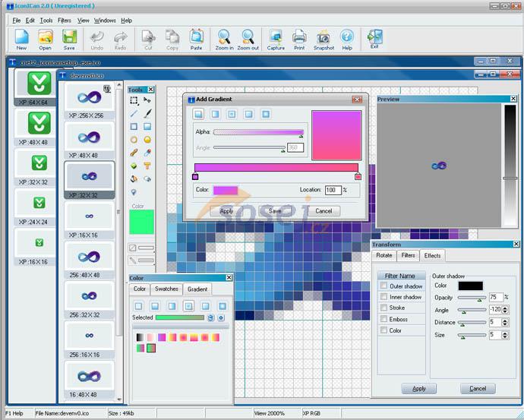Switch to the Rotate tab in Transform
This screenshot has width=524, height=420.
[384, 255]
